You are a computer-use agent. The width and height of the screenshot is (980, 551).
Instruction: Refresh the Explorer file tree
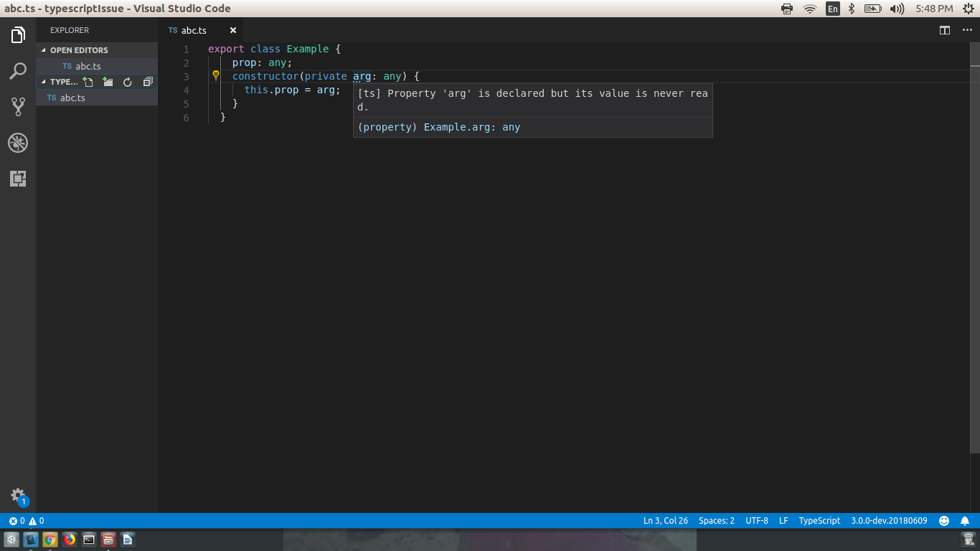pos(127,82)
